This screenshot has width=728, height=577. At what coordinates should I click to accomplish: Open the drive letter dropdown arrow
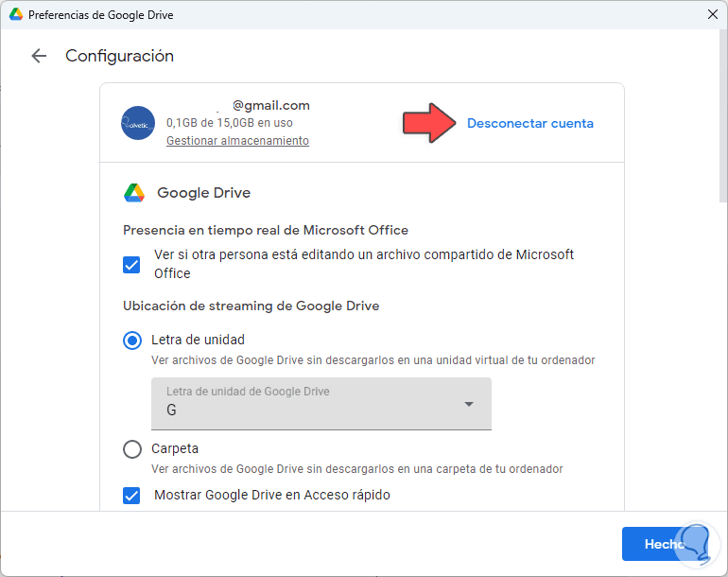469,405
